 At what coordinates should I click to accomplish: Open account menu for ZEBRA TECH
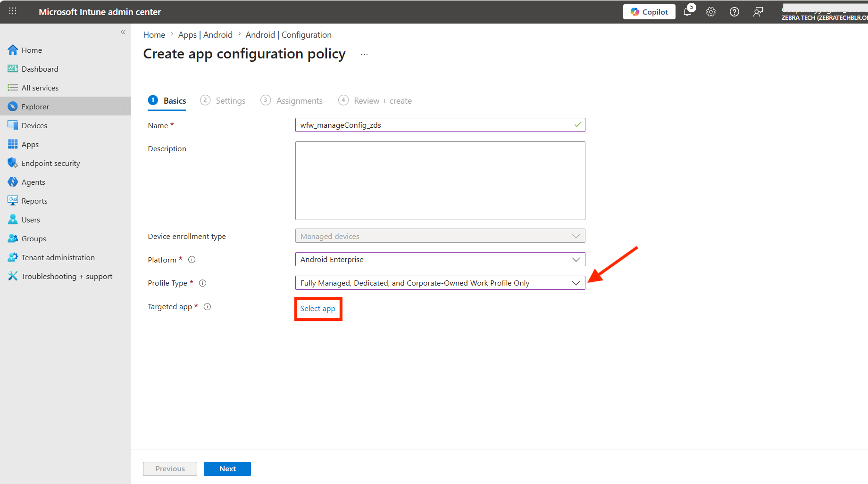point(825,12)
